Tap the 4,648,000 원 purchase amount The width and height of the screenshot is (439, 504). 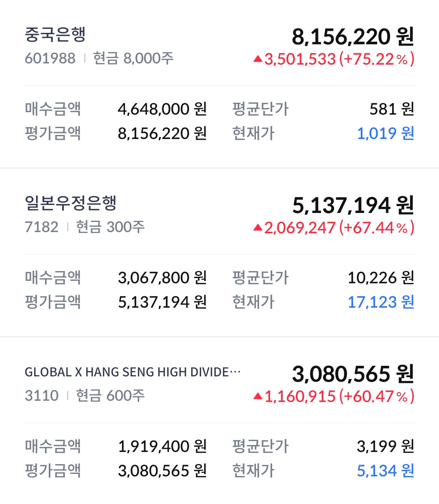pyautogui.click(x=162, y=109)
